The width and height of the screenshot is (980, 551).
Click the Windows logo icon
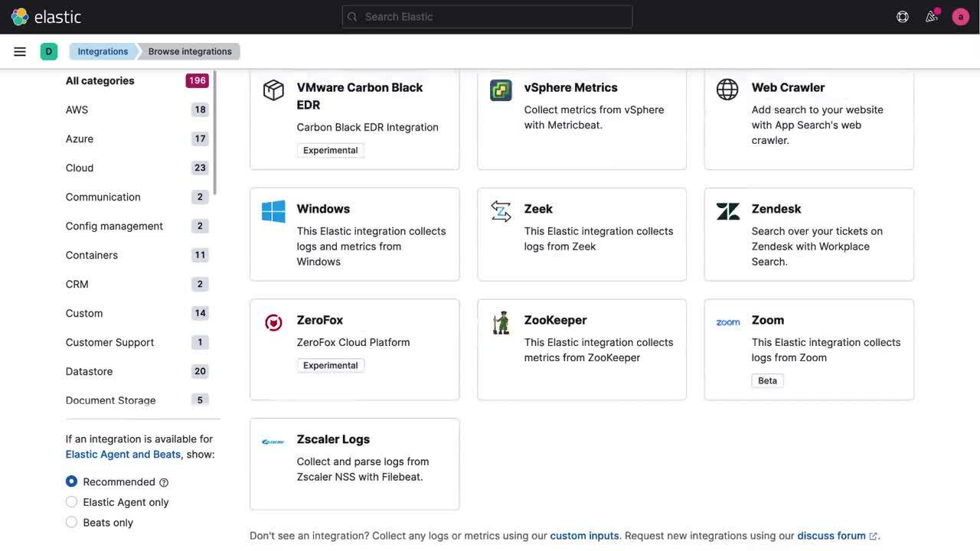click(x=273, y=211)
